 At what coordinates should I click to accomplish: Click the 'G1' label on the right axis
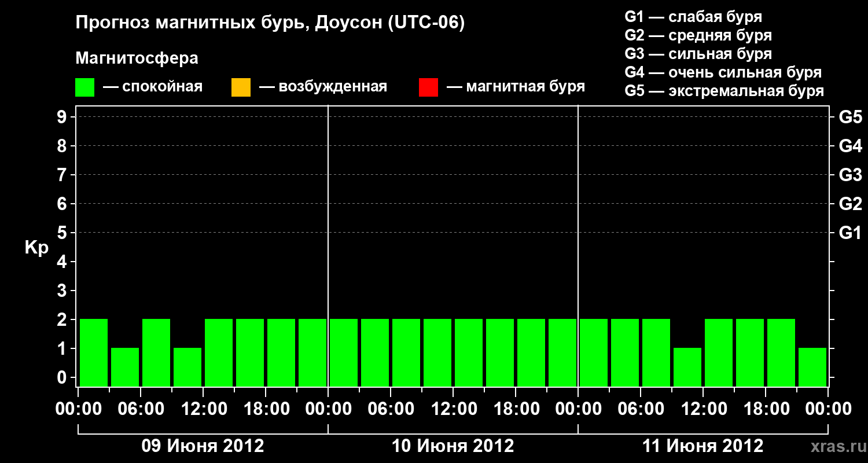850,233
